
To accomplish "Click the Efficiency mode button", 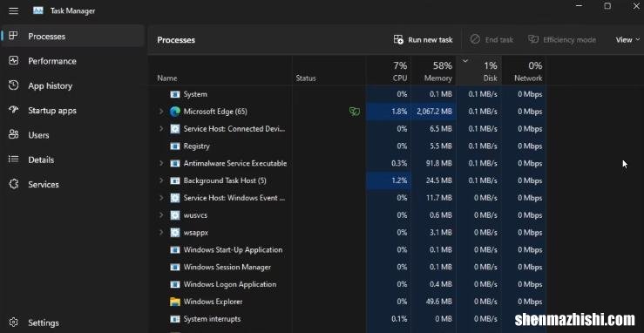I will pos(562,39).
